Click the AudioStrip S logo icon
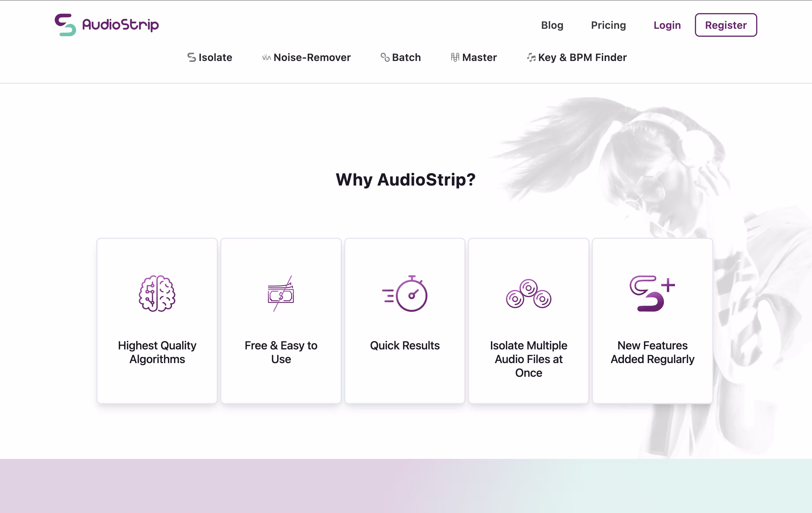This screenshot has height=513, width=812. pos(66,25)
